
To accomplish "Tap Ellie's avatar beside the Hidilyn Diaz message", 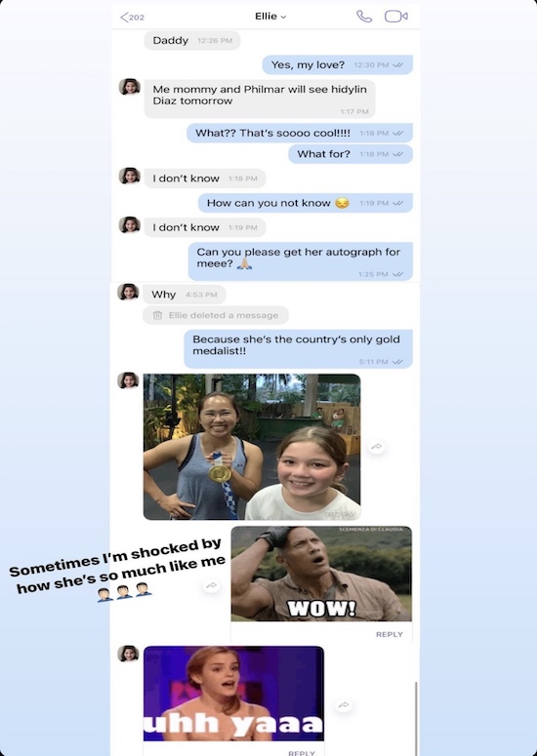I will click(129, 87).
